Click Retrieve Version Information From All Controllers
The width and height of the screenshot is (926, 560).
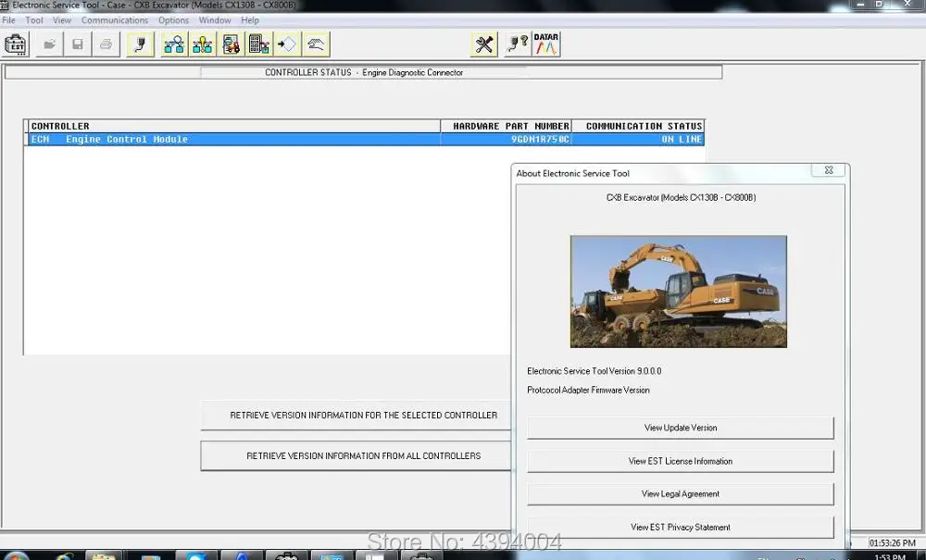click(357, 456)
